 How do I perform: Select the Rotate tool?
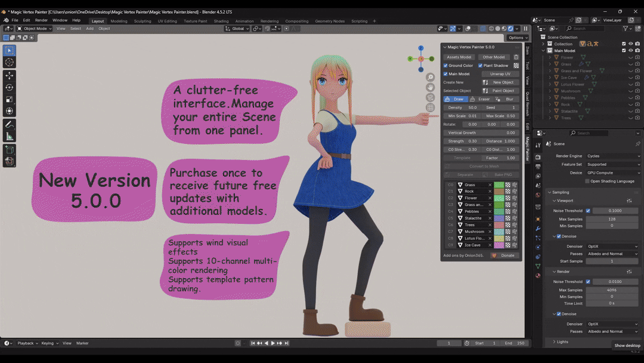tap(10, 87)
